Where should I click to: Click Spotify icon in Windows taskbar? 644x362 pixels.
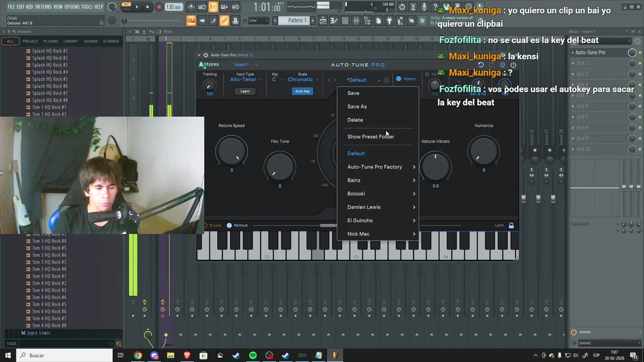pyautogui.click(x=253, y=355)
